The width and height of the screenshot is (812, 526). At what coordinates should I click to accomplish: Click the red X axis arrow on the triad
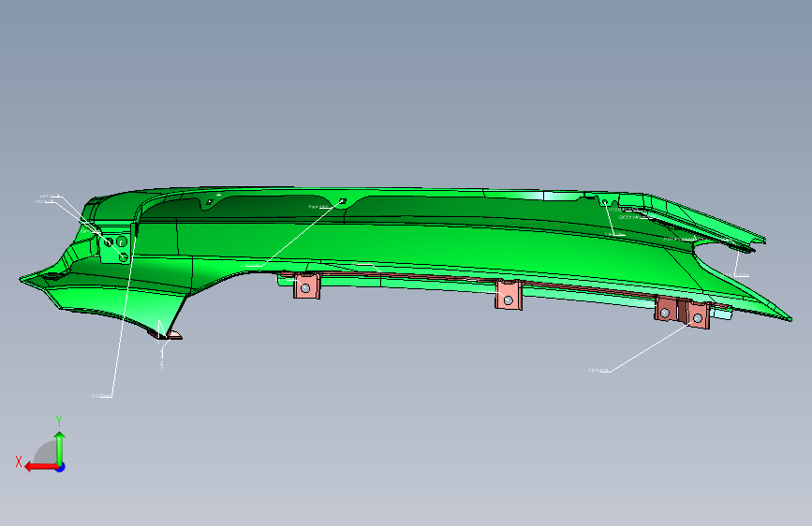41,467
